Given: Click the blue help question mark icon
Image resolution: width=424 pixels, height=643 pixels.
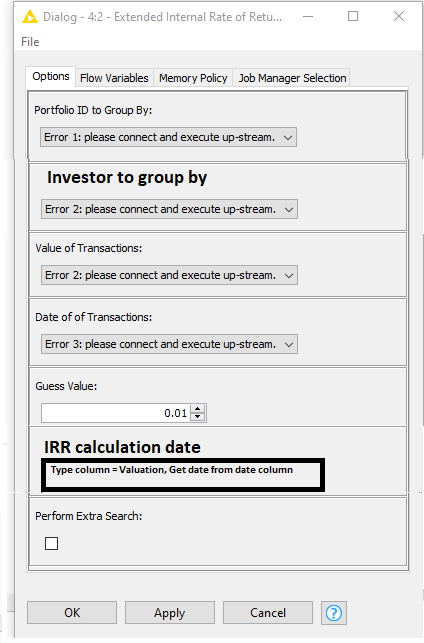Looking at the screenshot, I should point(334,613).
